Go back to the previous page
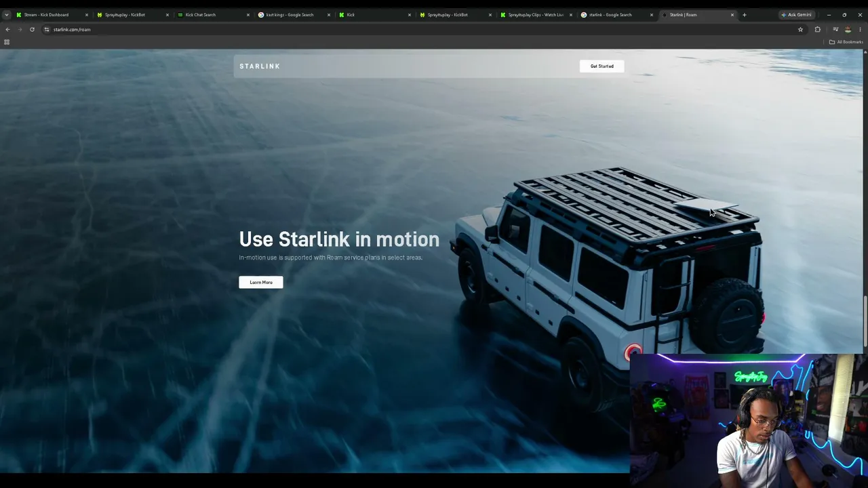 point(7,30)
